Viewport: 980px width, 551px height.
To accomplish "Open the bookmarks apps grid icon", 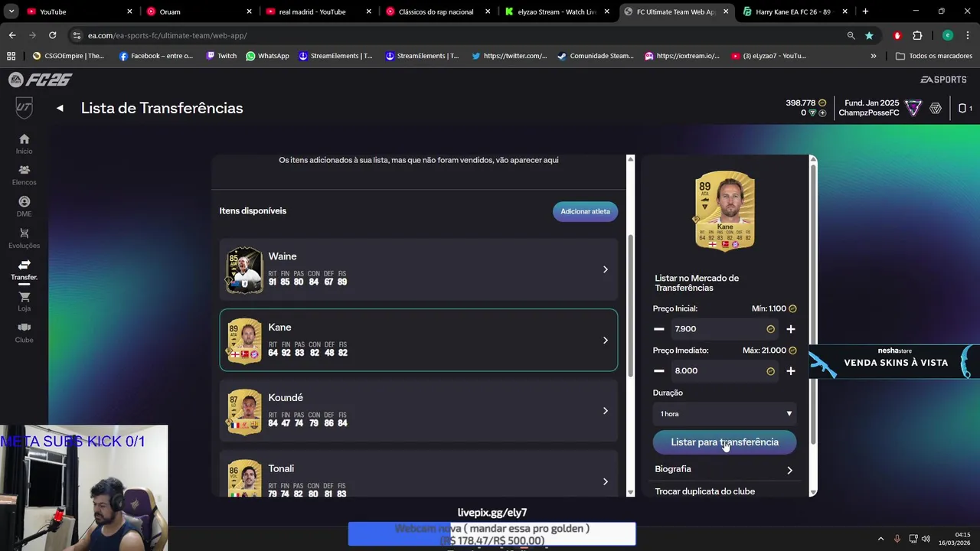I will click(11, 56).
